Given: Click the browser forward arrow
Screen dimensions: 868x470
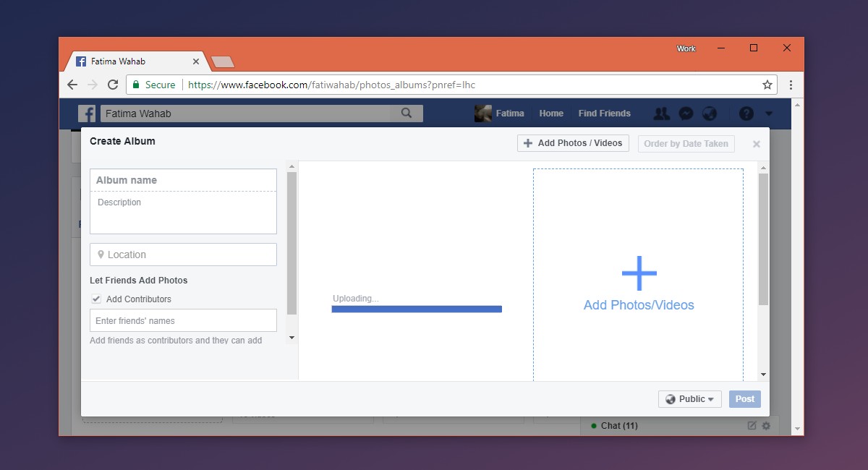Looking at the screenshot, I should [93, 85].
